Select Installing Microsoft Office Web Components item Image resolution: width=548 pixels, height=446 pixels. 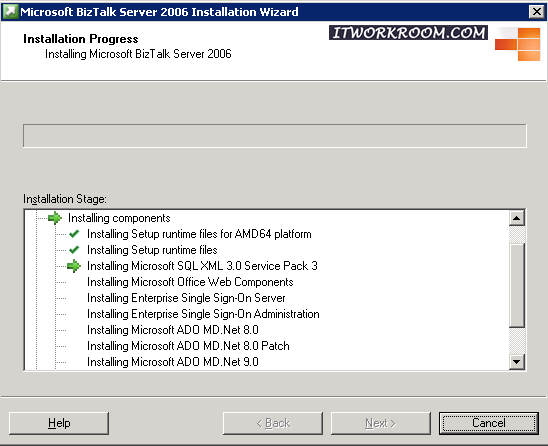coord(190,282)
